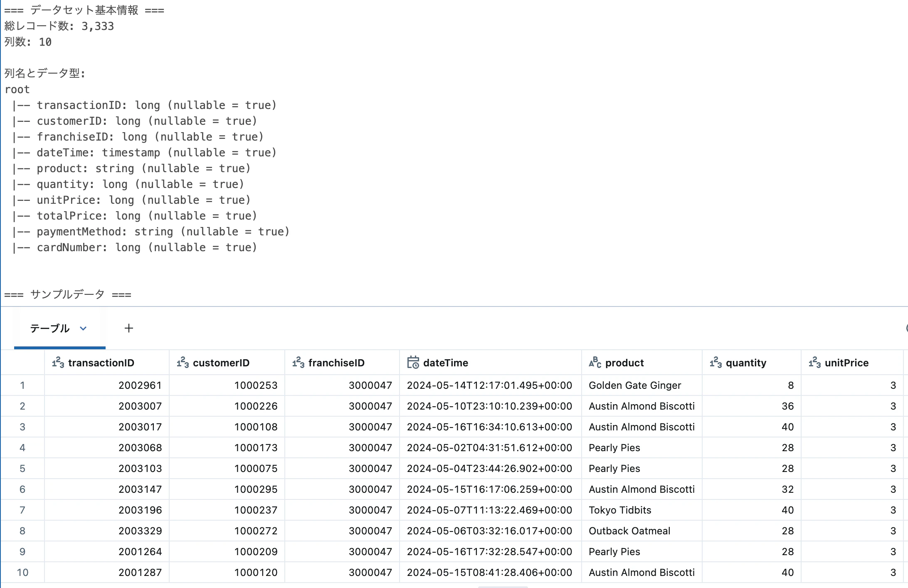
Task: Sort by the transactionID column header
Action: pyautogui.click(x=107, y=363)
